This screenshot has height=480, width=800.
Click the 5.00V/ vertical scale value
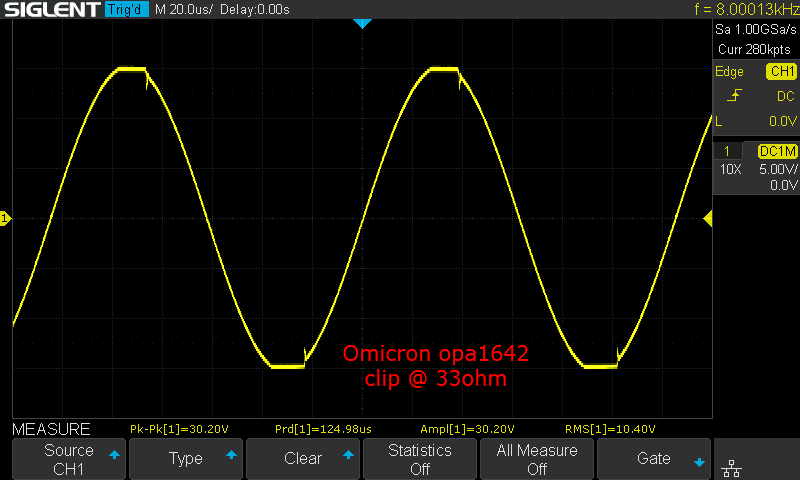(x=778, y=169)
